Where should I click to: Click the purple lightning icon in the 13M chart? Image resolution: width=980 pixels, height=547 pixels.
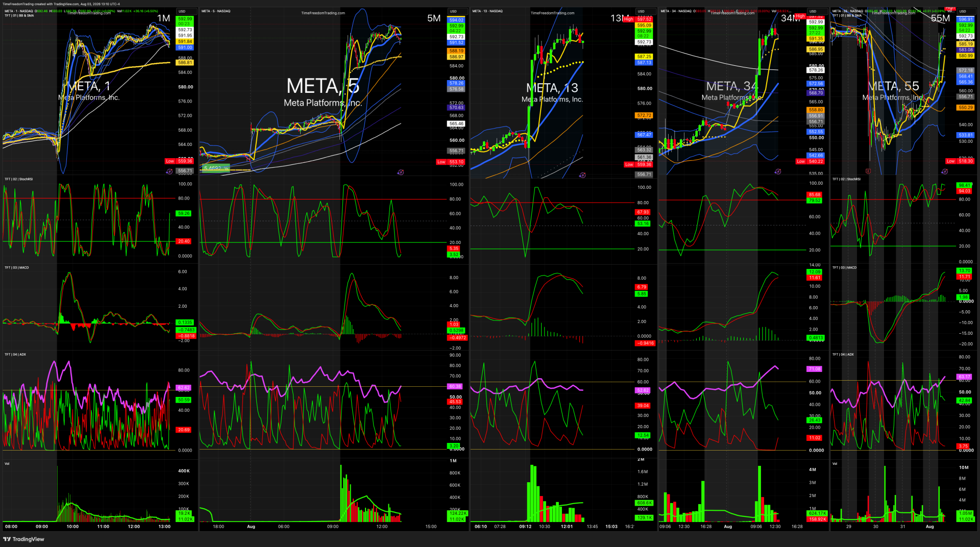point(582,175)
